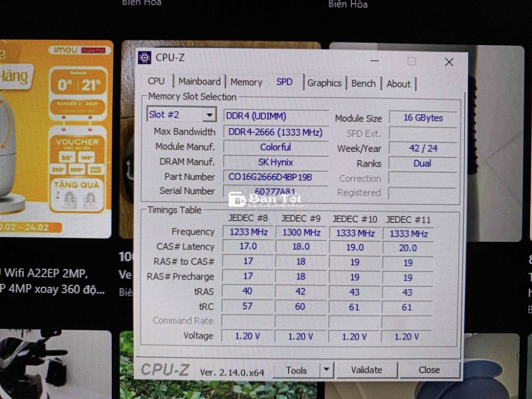This screenshot has height=399, width=532.
Task: Click the tRAS value 40 cell
Action: click(x=247, y=291)
